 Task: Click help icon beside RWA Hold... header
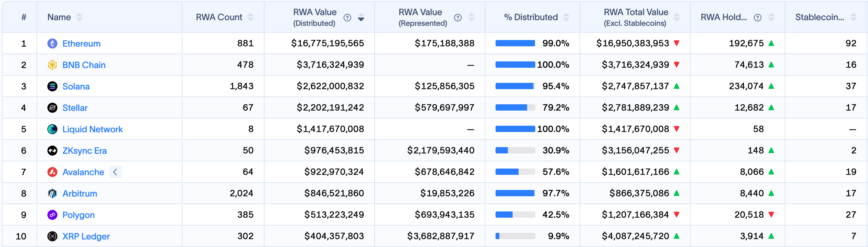[x=758, y=18]
